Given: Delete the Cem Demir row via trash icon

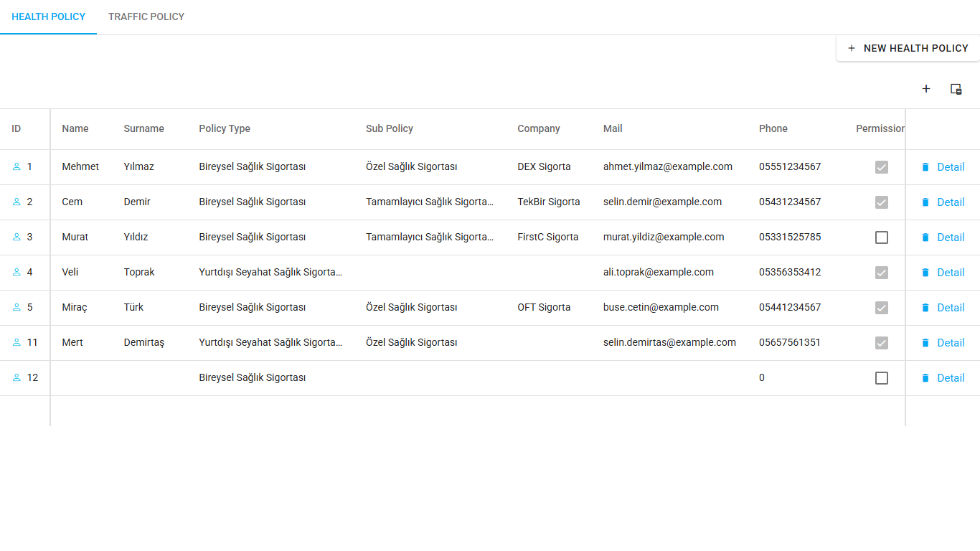Looking at the screenshot, I should click(x=925, y=202).
